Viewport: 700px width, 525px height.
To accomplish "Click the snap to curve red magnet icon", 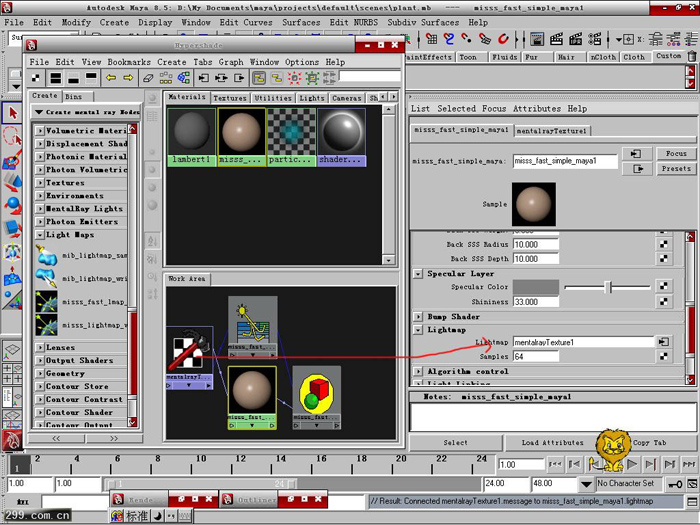I will (449, 39).
